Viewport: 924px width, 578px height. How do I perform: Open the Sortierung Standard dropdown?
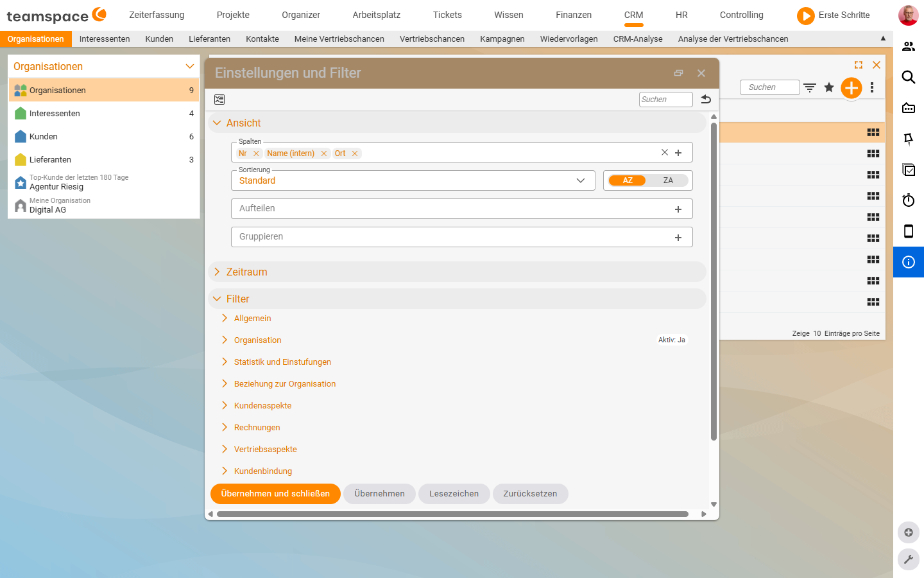413,180
